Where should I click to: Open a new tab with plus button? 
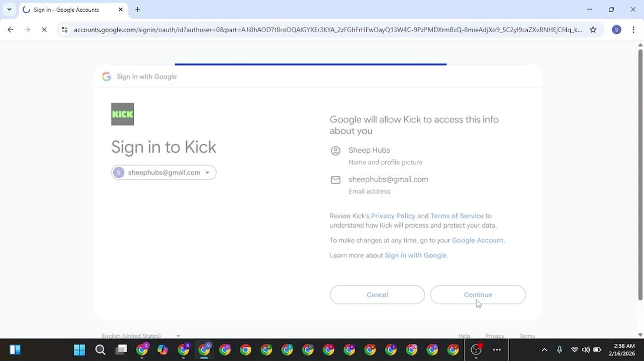137,10
